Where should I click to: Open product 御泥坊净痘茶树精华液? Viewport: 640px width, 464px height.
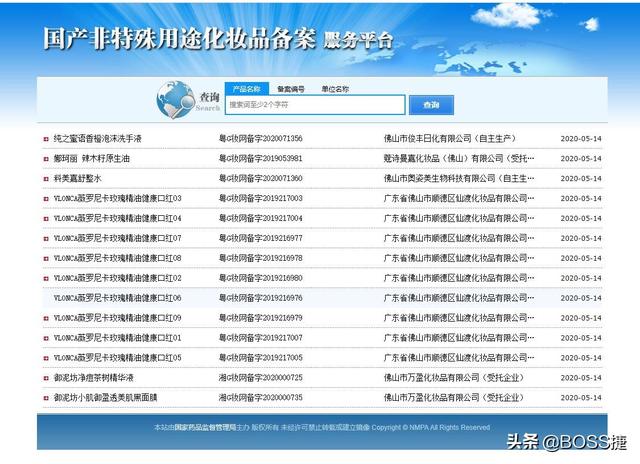[x=93, y=378]
